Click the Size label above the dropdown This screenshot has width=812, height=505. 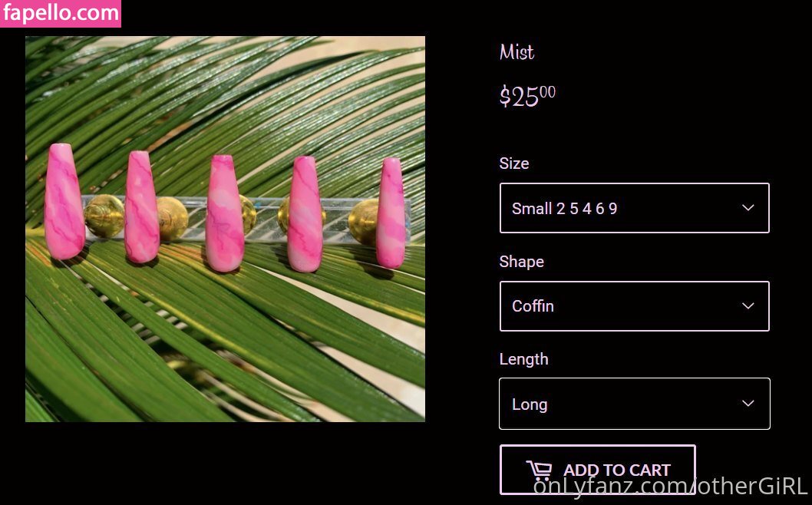click(514, 163)
